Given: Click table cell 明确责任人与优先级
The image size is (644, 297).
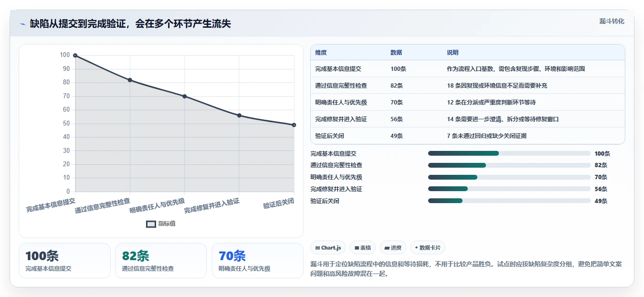Looking at the screenshot, I should (x=341, y=103).
